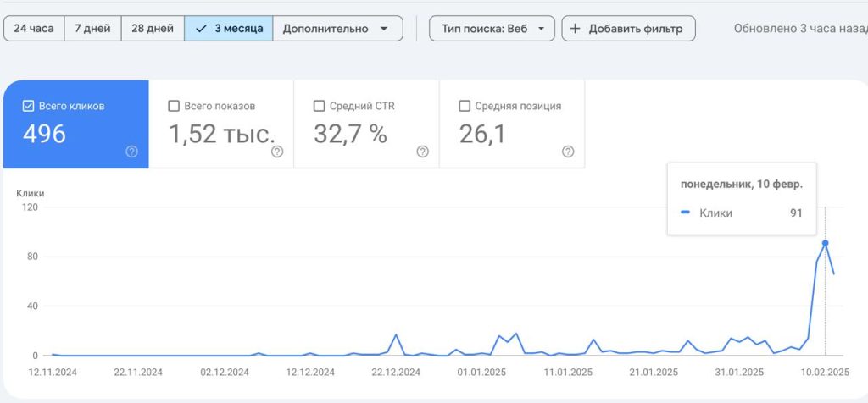
Task: Enable the Всего показов checkbox
Action: [x=173, y=106]
